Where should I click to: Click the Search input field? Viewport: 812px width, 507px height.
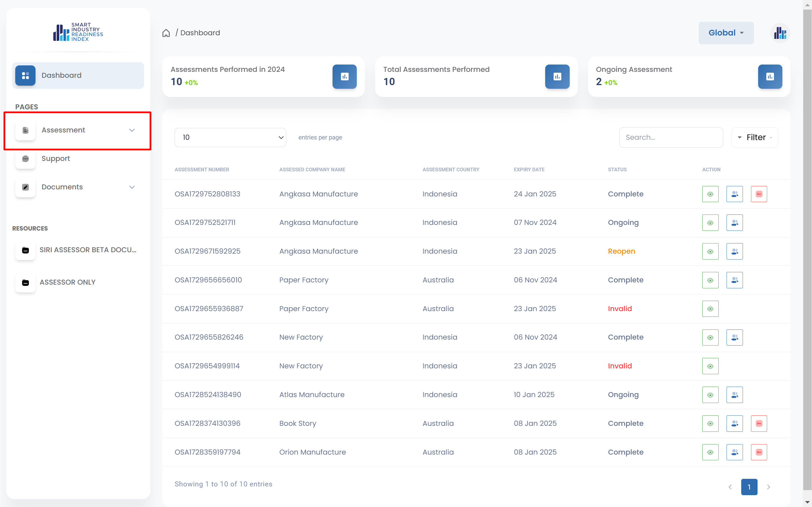pyautogui.click(x=671, y=138)
